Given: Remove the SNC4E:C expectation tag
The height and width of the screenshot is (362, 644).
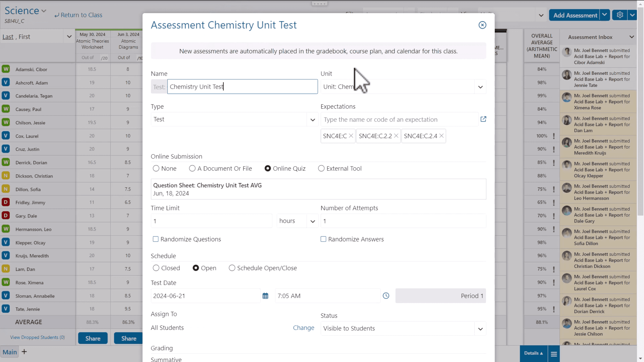Looking at the screenshot, I should (x=351, y=136).
